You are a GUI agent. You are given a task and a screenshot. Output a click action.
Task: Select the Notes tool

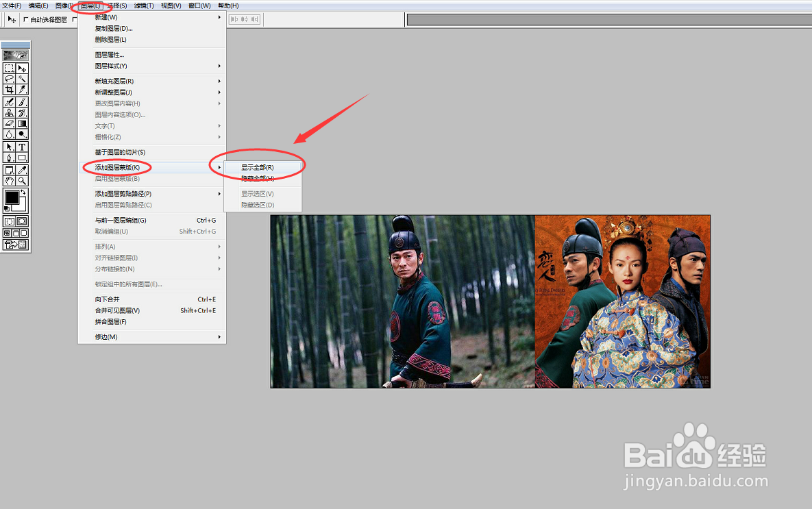click(10, 170)
